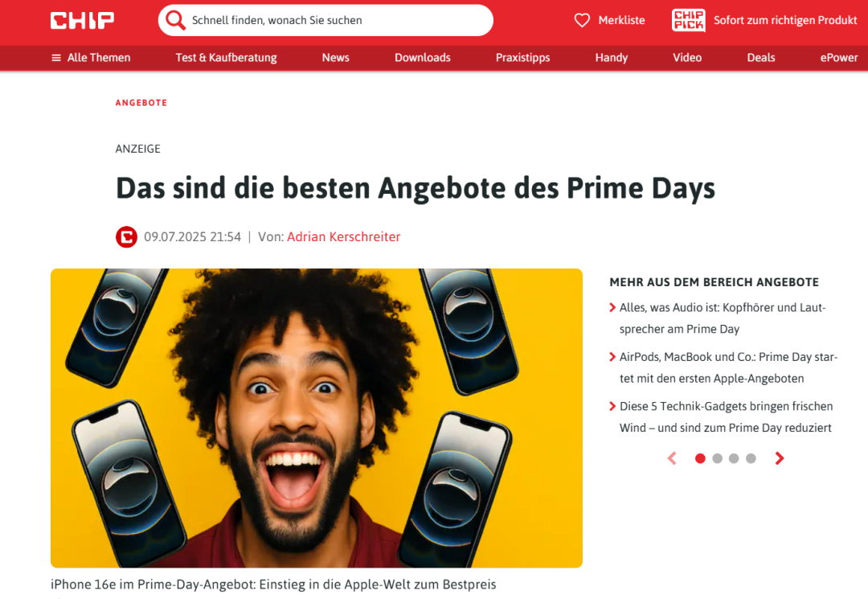Select the second carousel pagination dot

pos(718,458)
